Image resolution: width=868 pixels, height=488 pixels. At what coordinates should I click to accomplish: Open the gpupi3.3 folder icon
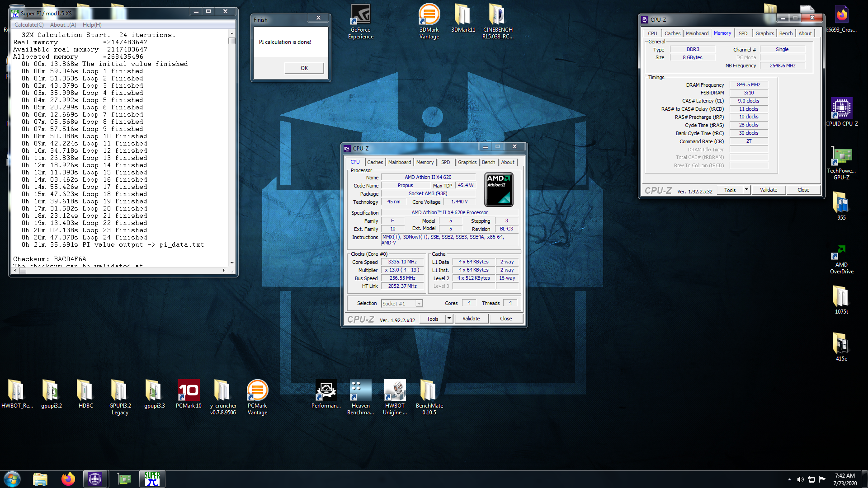[154, 394]
